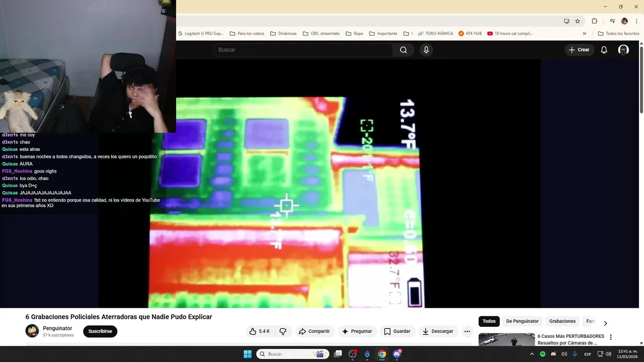Open the ESP language indicator
This screenshot has height=362, width=644.
[588, 354]
